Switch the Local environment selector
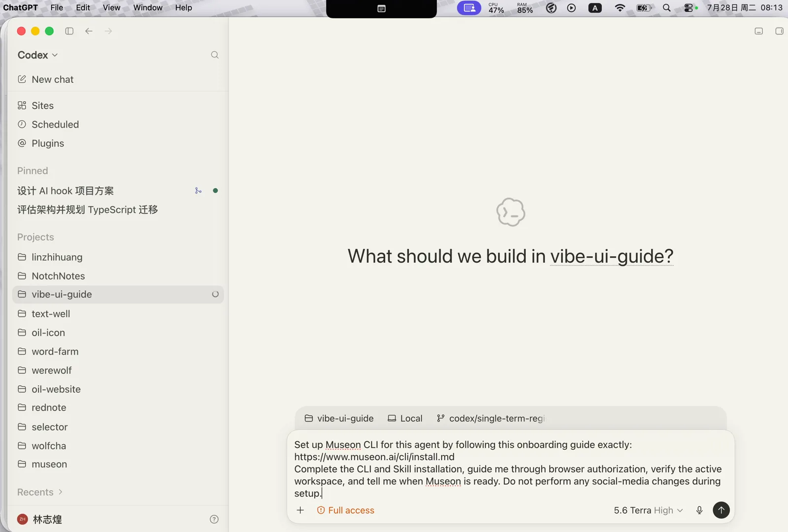Screen dimensions: 788x532 click(405, 418)
